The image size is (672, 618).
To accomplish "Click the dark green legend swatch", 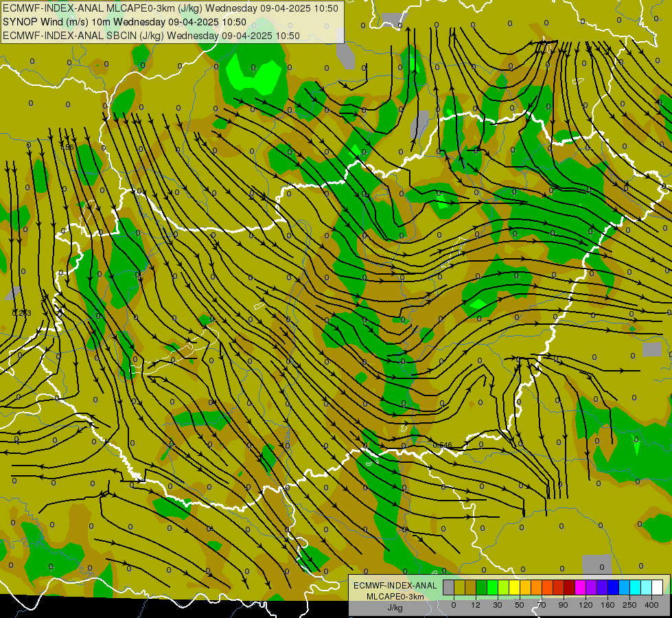I will 482,587.
